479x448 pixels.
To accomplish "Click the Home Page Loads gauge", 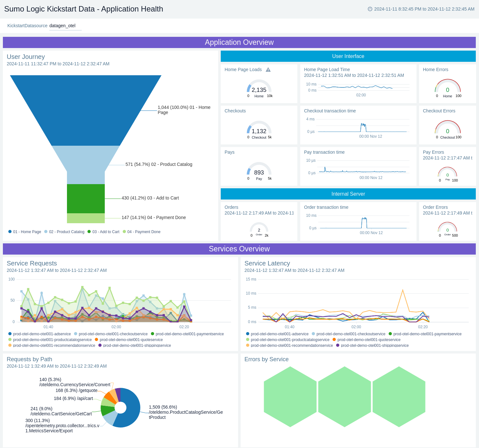I will pyautogui.click(x=259, y=87).
